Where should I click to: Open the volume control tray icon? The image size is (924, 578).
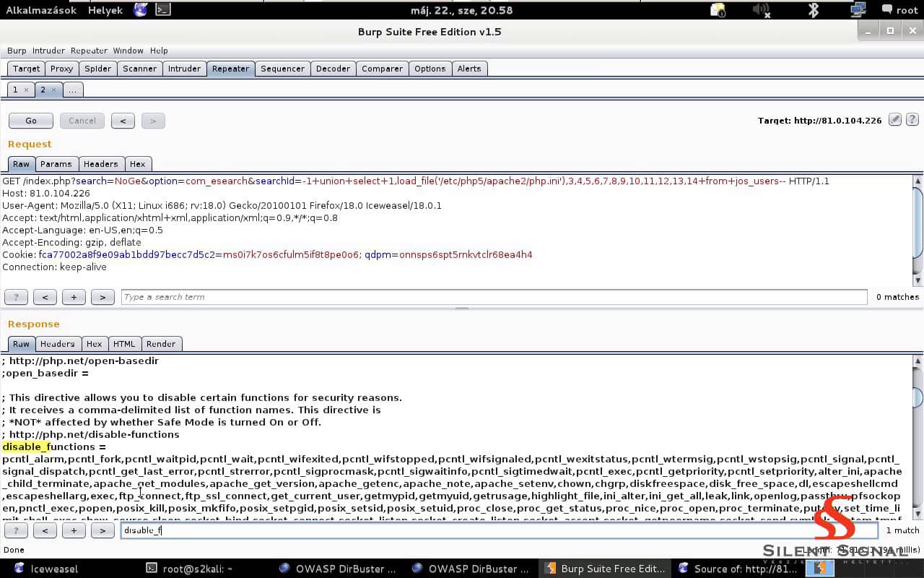coord(761,10)
